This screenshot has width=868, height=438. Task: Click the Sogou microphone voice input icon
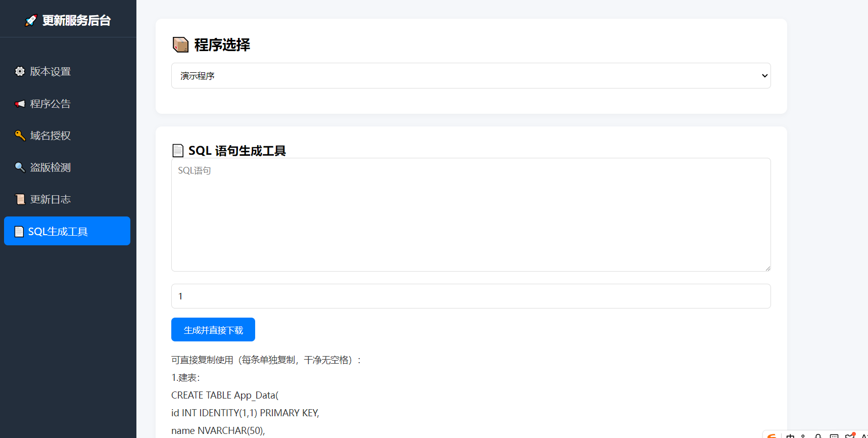pos(818,435)
